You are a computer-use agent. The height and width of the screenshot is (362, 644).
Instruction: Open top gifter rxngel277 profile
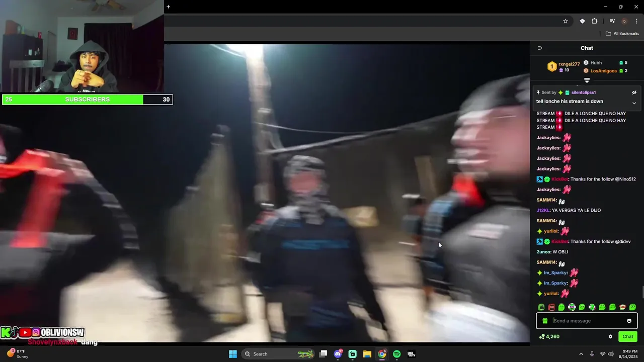(569, 64)
